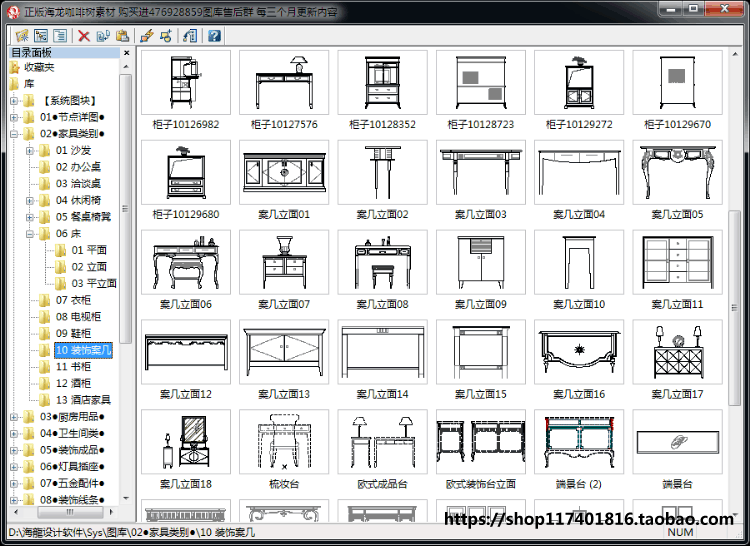Screen dimensions: 750x546
Task: Expand the 01●节点详图● folder
Action: [x=14, y=117]
